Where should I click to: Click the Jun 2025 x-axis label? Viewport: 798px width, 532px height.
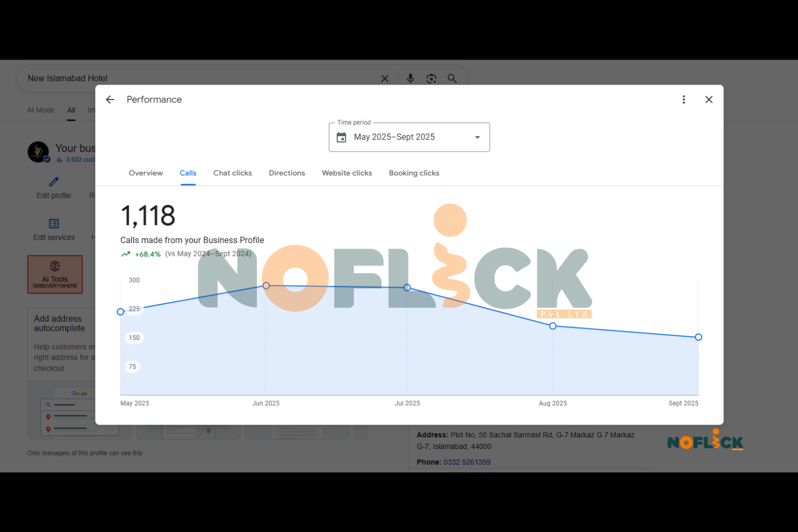tap(266, 403)
